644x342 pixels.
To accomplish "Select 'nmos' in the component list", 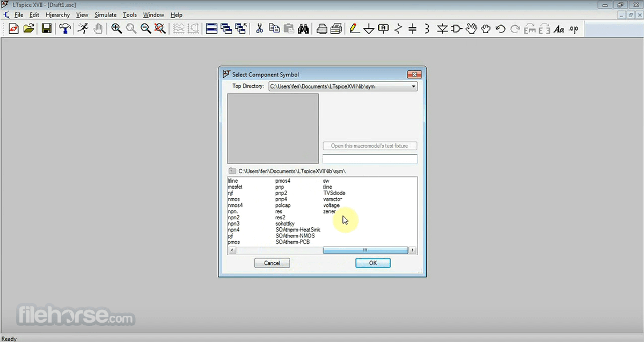I will (x=233, y=199).
